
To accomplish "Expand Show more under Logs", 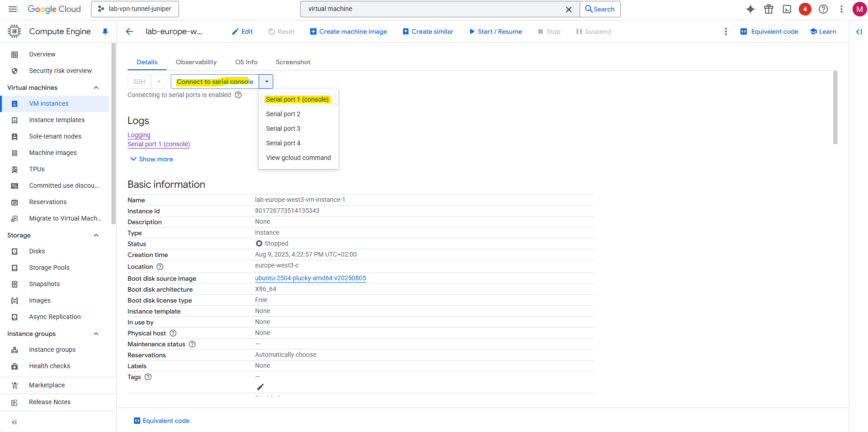I will (x=152, y=159).
